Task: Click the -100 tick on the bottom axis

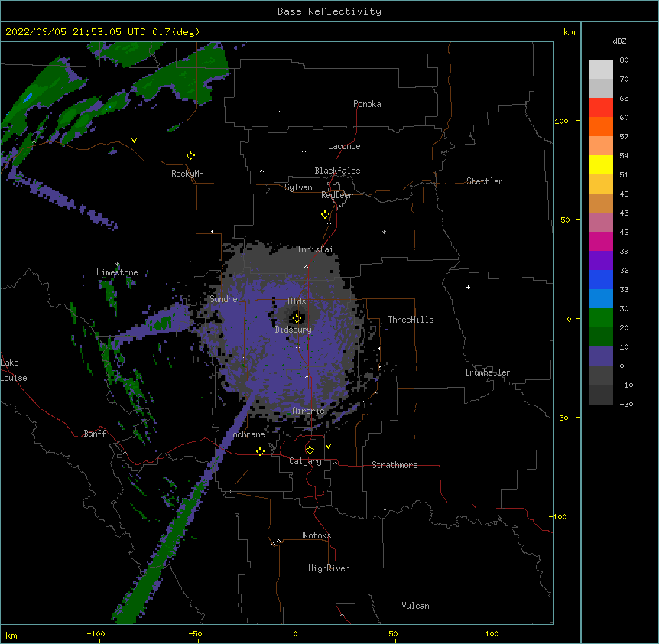Action: coord(96,633)
